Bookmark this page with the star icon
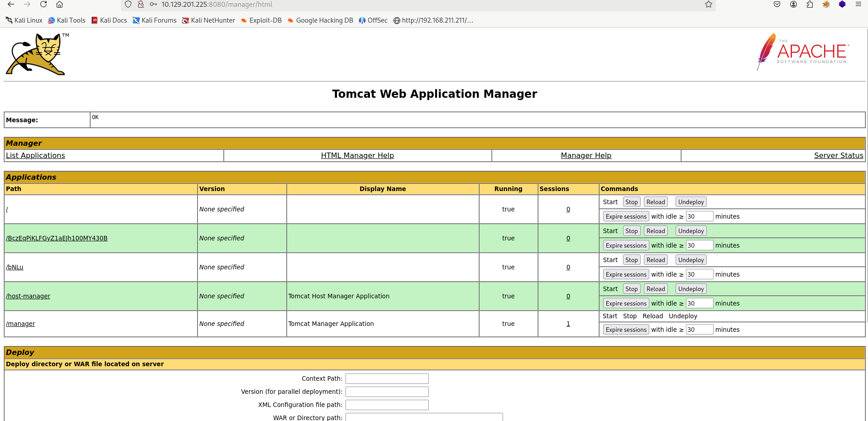Viewport: 868px width, 421px height. coord(709,5)
